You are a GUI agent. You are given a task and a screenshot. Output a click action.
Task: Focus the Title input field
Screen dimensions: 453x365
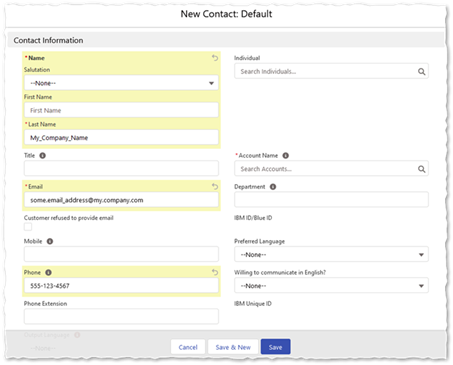pyautogui.click(x=121, y=169)
